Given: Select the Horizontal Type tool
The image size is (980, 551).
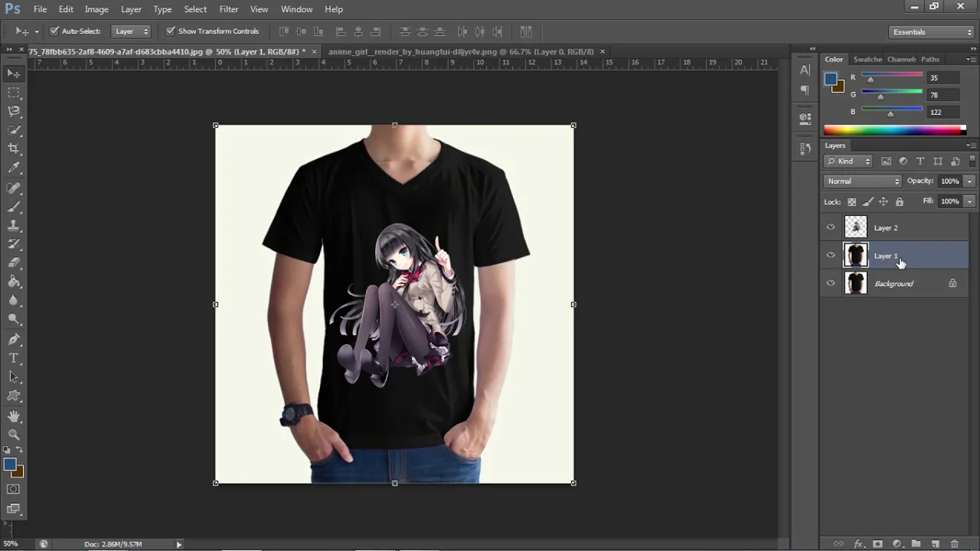Looking at the screenshot, I should 14,358.
